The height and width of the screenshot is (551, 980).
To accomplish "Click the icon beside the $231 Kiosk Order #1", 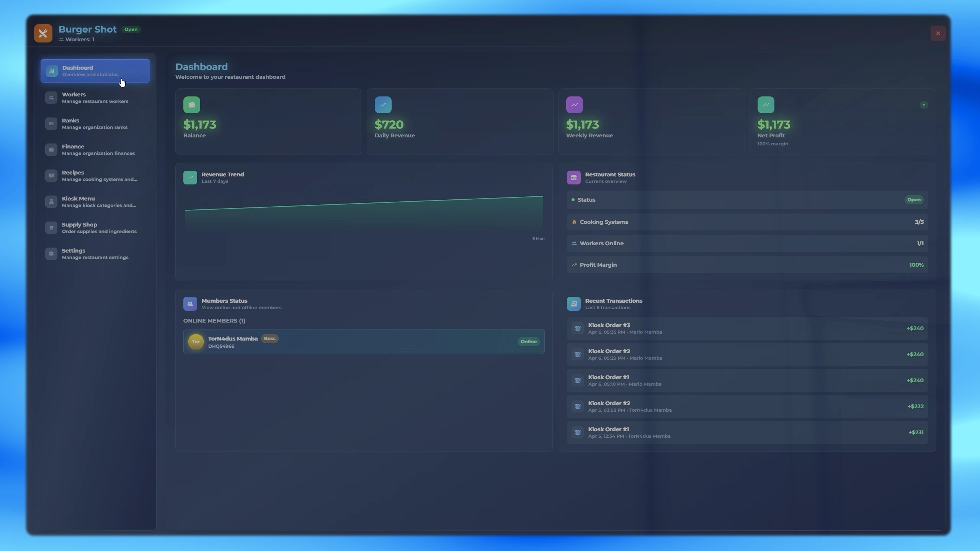I will 578,432.
